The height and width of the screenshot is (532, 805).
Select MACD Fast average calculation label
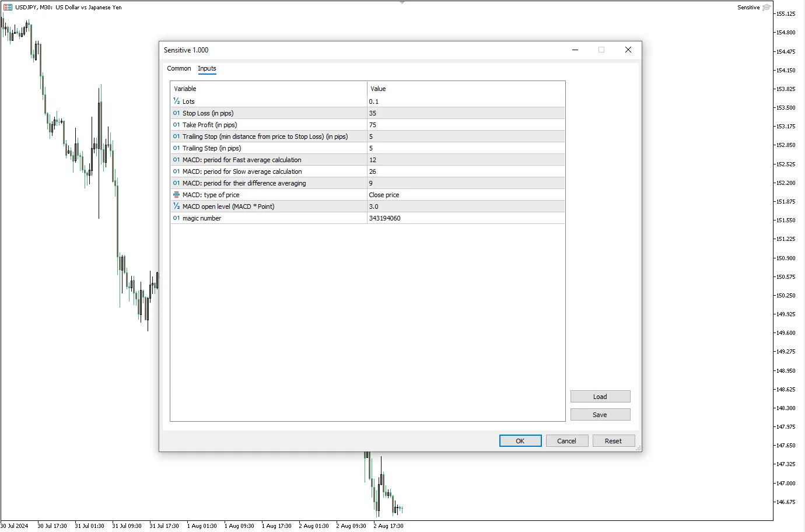click(x=242, y=160)
